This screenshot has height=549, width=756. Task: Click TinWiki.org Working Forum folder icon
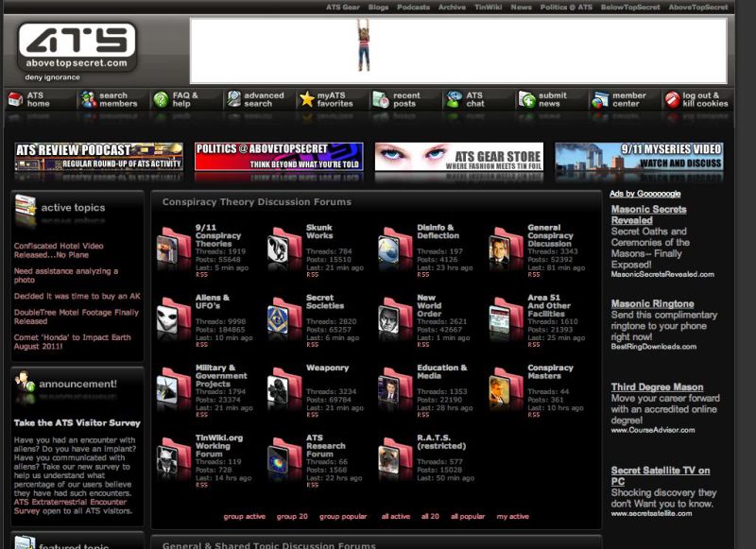[x=174, y=456]
